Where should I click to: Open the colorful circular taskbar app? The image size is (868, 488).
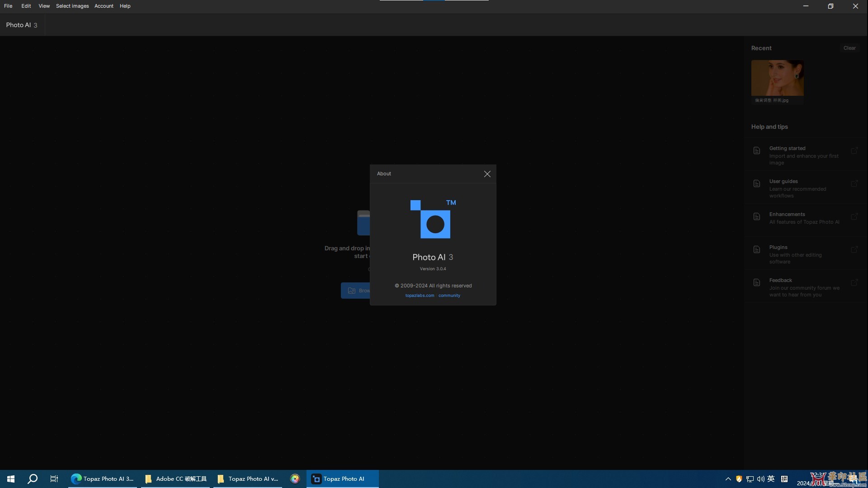coord(295,479)
